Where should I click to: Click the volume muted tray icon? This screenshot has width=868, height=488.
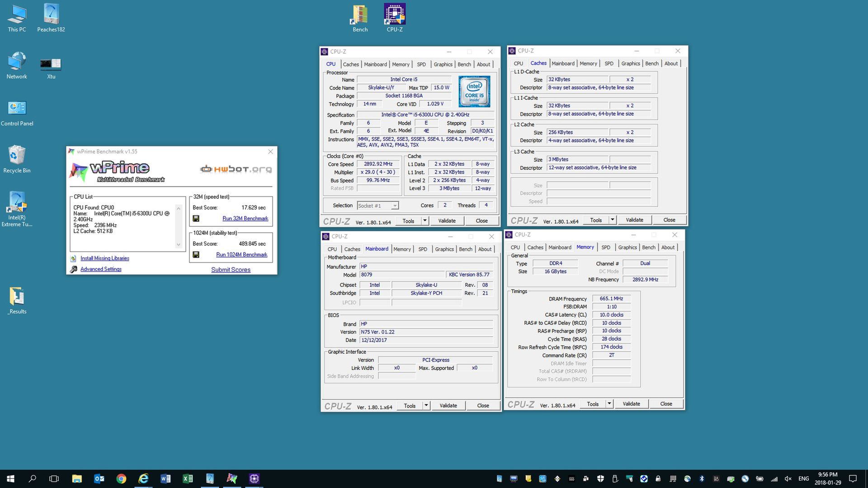click(788, 479)
